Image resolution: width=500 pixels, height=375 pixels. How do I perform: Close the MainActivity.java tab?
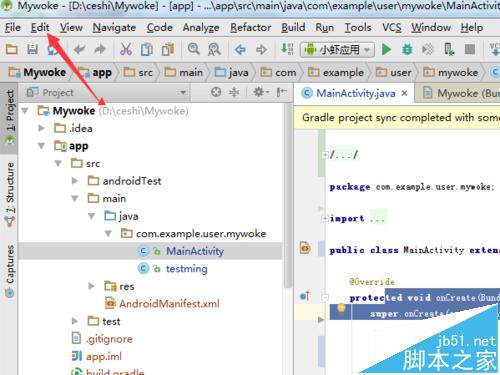[404, 93]
